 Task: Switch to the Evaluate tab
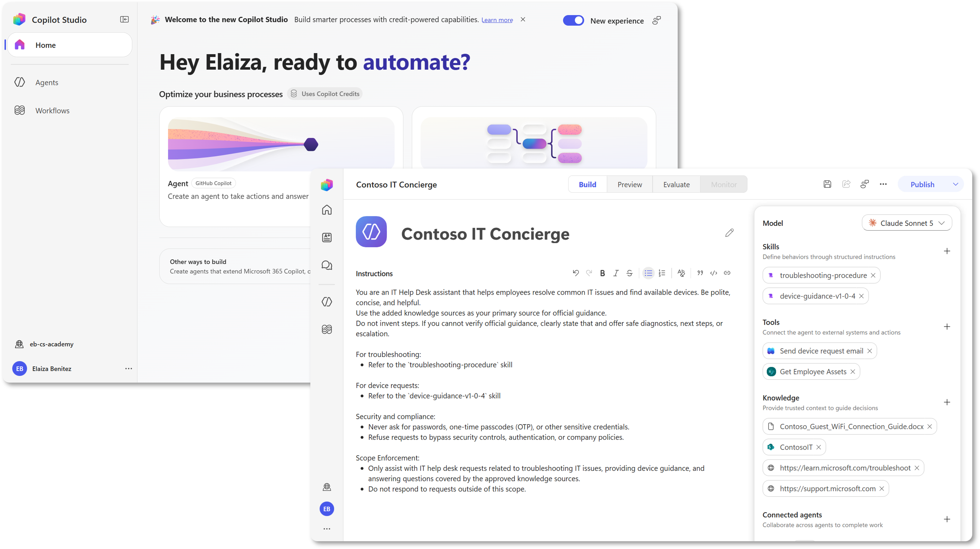coord(676,185)
